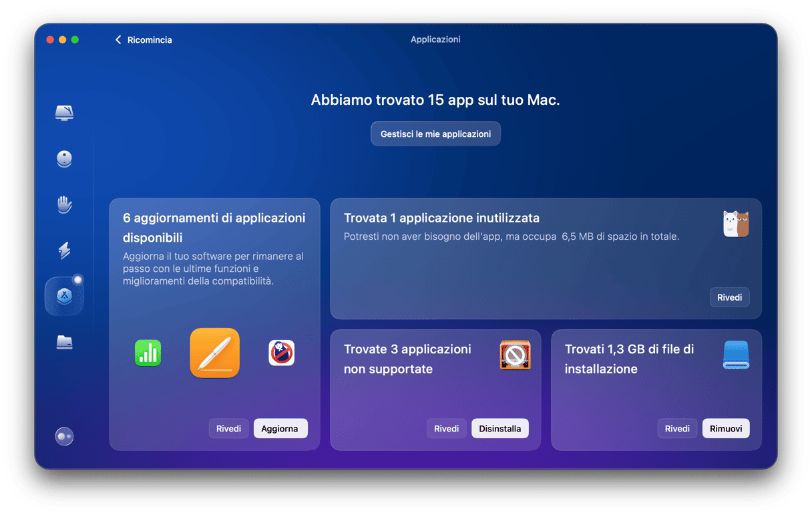
Task: Click the installation files disk icon
Action: [x=736, y=355]
